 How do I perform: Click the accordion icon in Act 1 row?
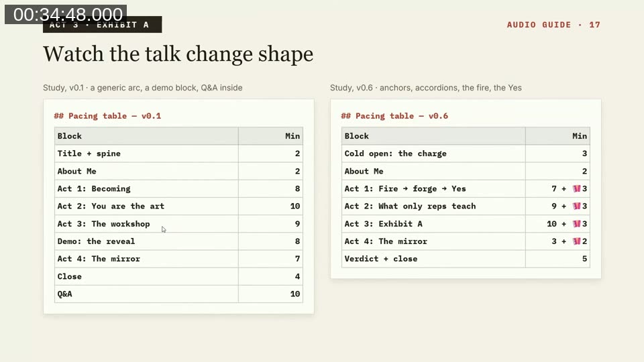(x=577, y=189)
